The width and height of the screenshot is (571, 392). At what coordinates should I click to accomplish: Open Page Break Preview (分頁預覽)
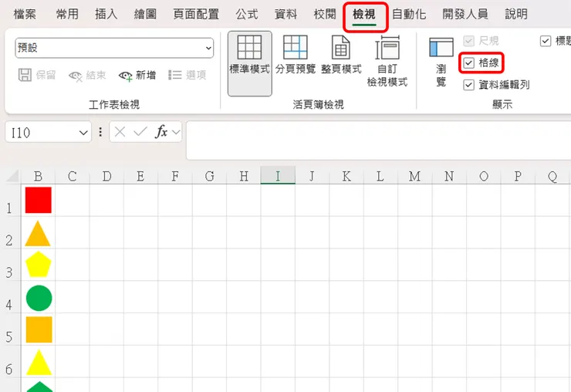[x=295, y=55]
